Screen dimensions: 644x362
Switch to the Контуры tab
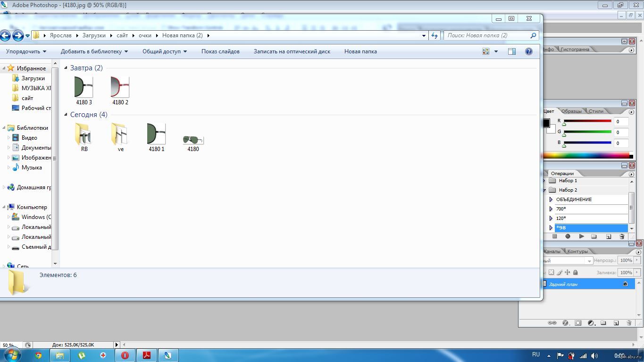577,251
